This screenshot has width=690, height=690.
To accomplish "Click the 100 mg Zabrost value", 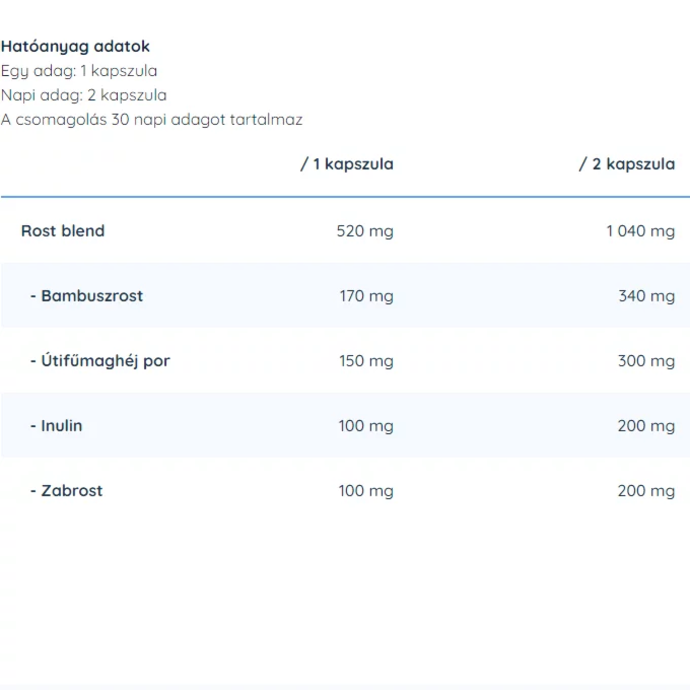I will click(x=366, y=491).
